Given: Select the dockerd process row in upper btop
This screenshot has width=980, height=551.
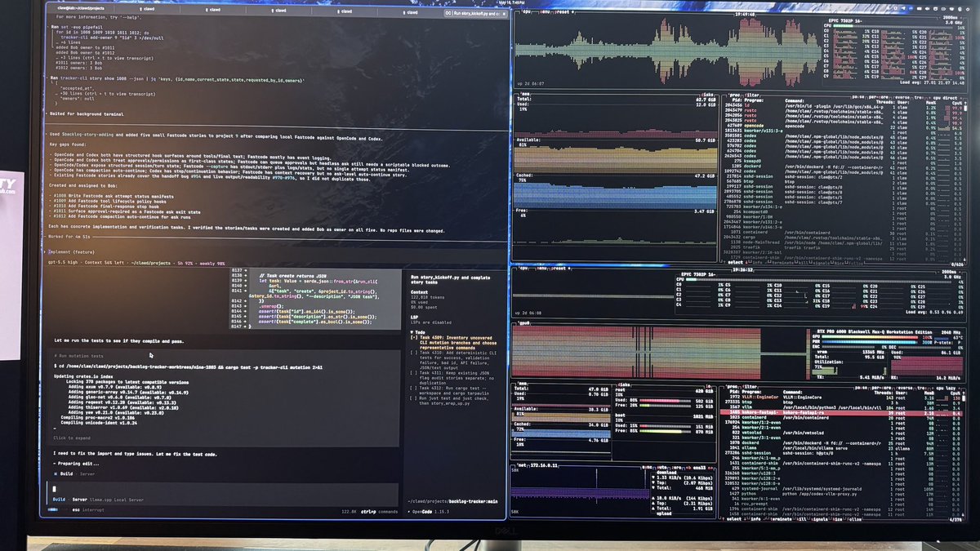Looking at the screenshot, I should [x=845, y=168].
